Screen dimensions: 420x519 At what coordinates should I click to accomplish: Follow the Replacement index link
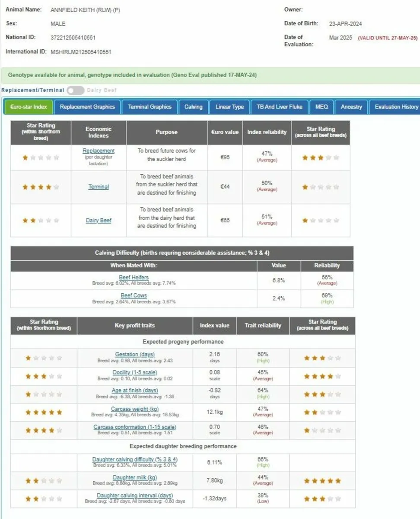click(99, 151)
